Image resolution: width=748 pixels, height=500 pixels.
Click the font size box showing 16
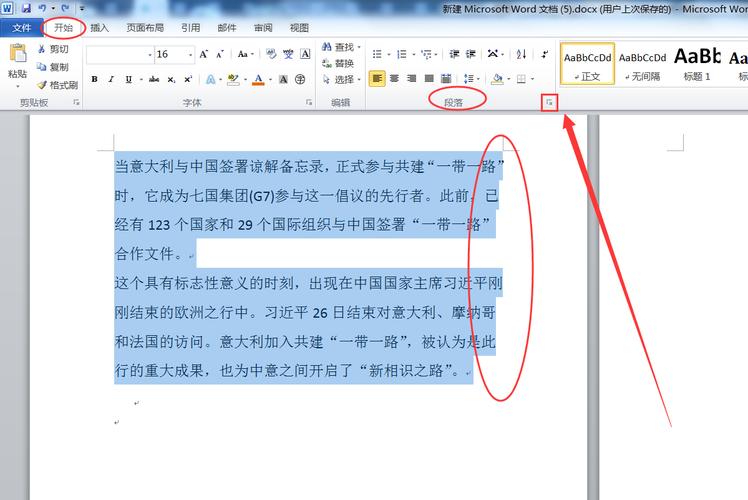pyautogui.click(x=170, y=54)
